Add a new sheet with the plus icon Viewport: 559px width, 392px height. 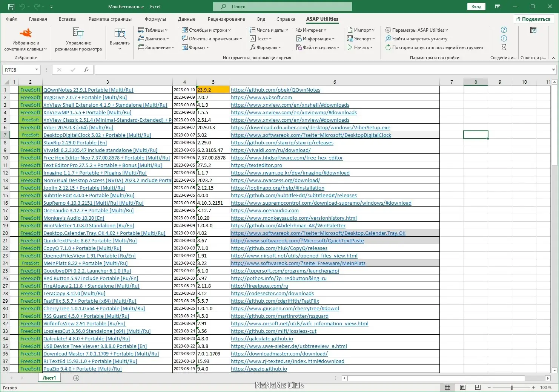pyautogui.click(x=76, y=378)
